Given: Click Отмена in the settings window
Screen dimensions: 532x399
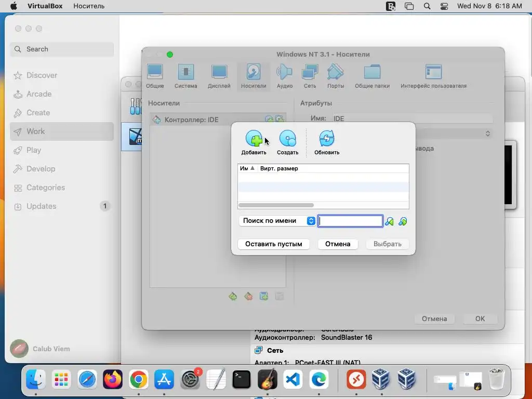Looking at the screenshot, I should click(x=434, y=318).
